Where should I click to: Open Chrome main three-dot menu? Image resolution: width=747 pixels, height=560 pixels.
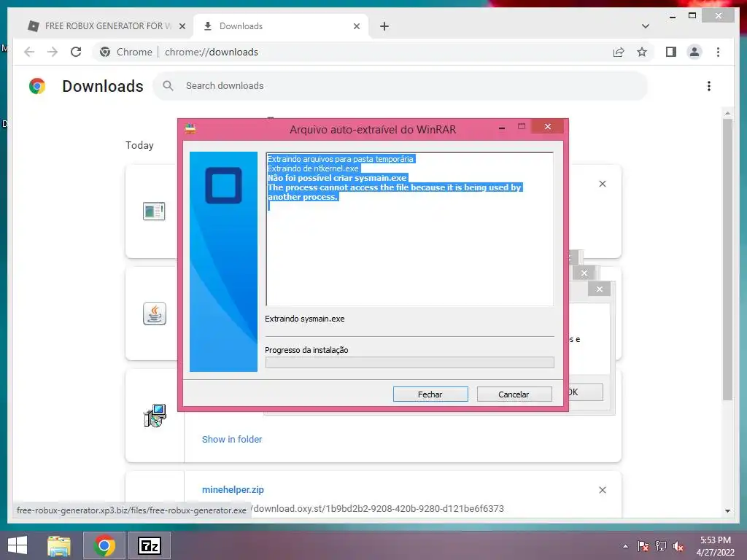point(718,52)
